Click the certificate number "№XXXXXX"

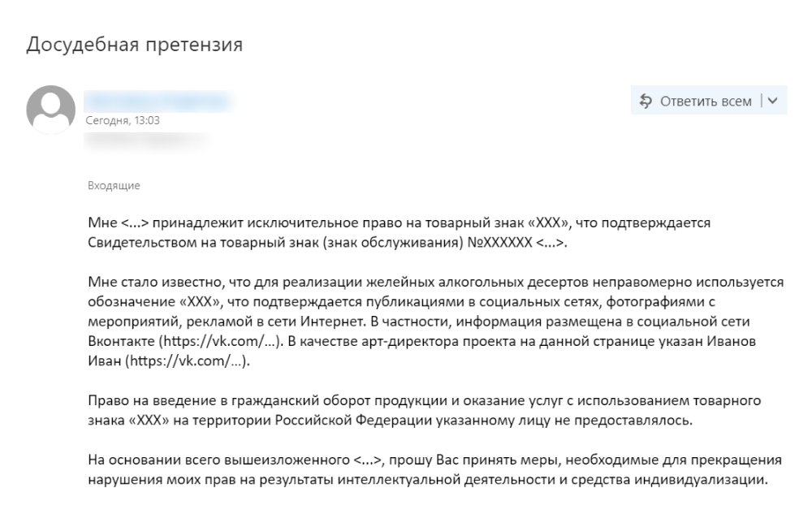click(x=500, y=242)
